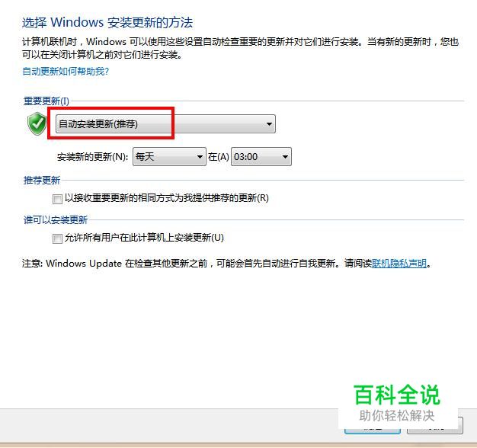Click the 安装新的更新(N): label

coord(92,157)
